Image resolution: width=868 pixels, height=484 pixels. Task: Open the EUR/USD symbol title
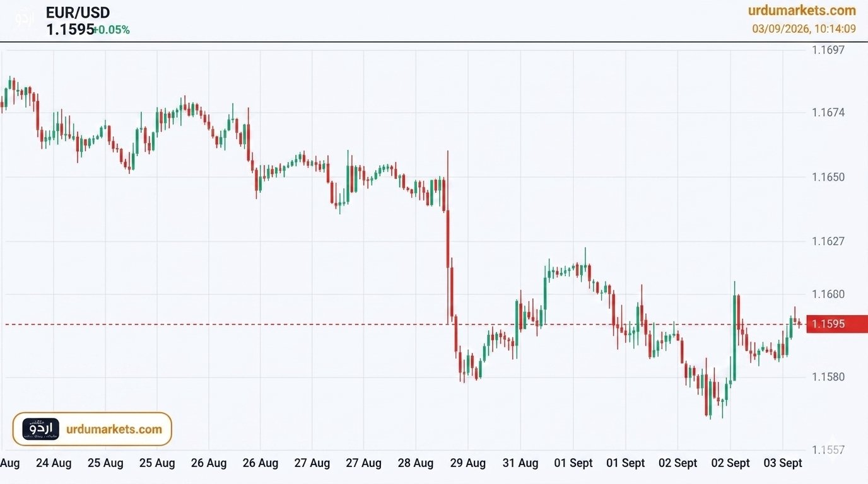point(78,12)
